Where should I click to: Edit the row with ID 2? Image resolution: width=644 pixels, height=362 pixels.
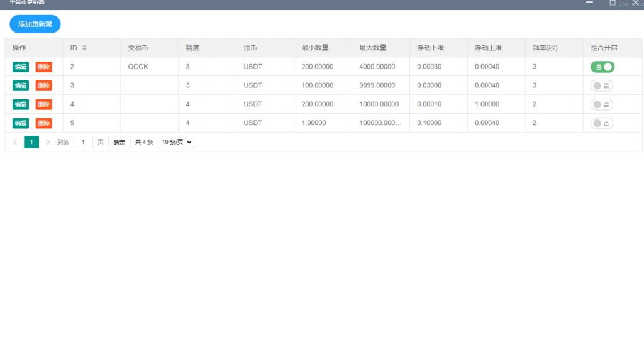tap(21, 67)
